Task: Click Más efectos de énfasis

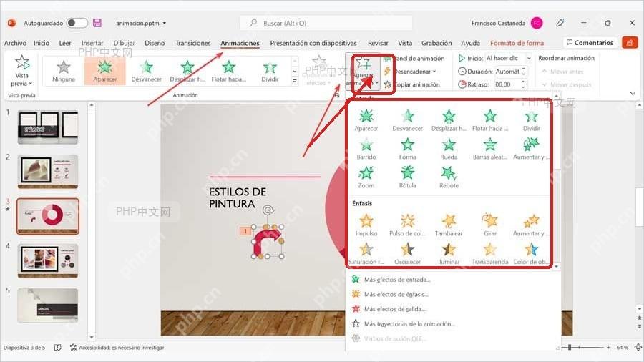Action: (x=390, y=294)
